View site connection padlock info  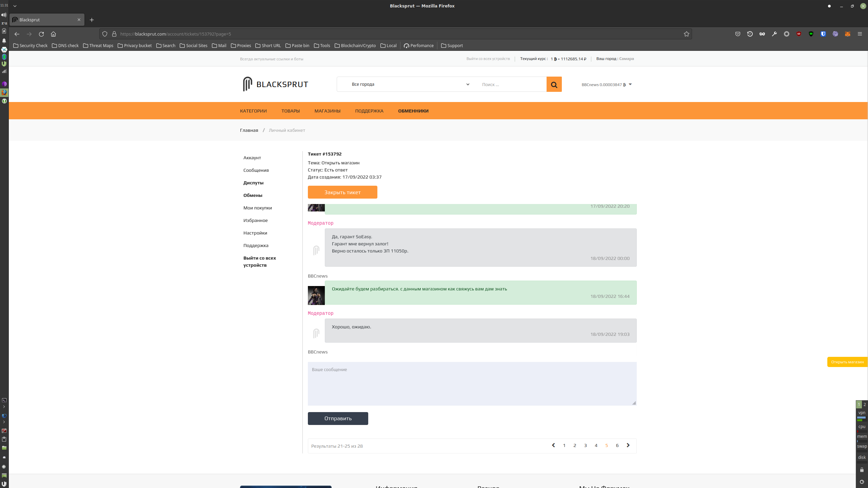coord(114,34)
